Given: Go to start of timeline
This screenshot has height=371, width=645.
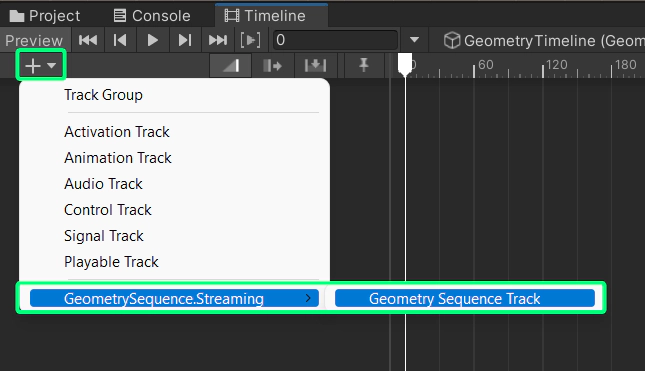Looking at the screenshot, I should [88, 40].
